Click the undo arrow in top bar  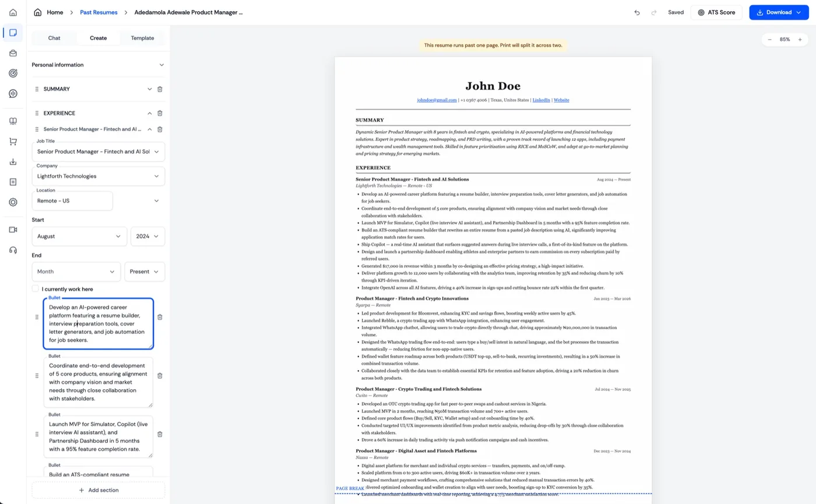637,12
